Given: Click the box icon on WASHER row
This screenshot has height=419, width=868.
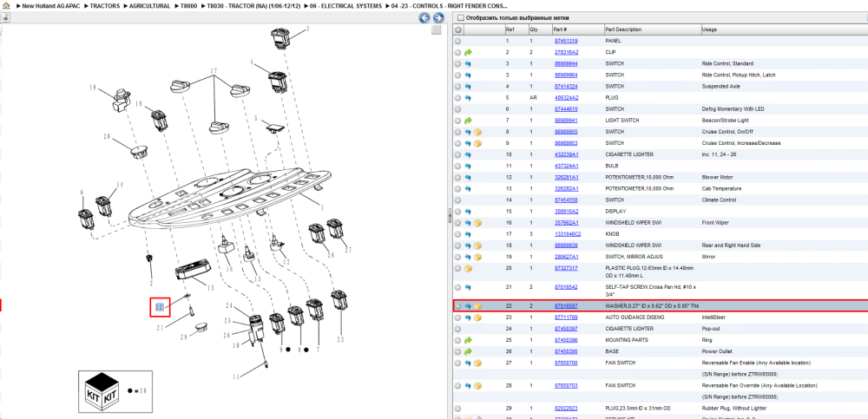Looking at the screenshot, I should 478,306.
